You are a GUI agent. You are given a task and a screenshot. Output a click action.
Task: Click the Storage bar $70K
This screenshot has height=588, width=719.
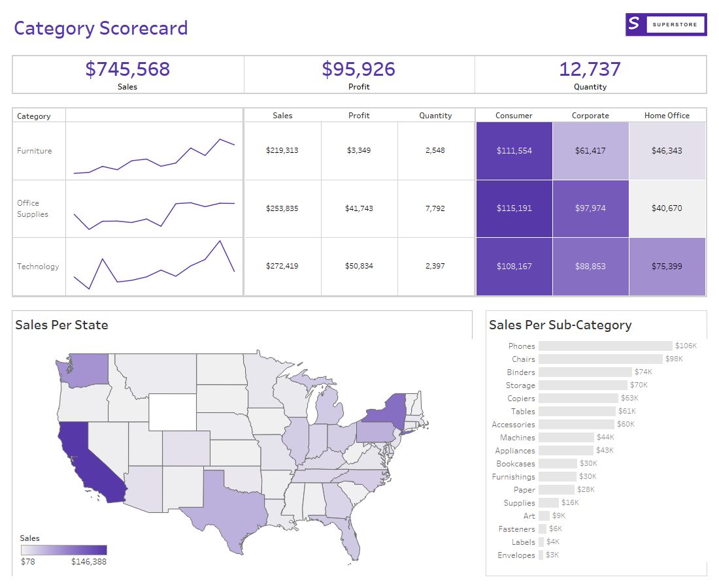(x=583, y=385)
